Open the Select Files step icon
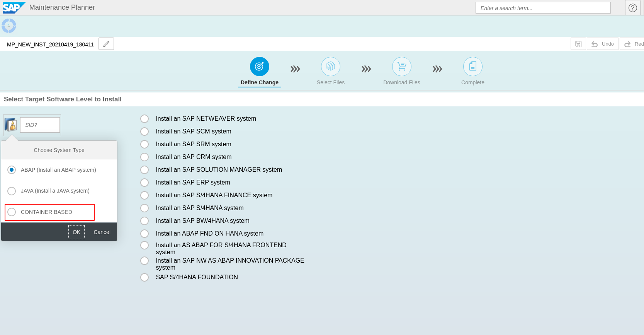The width and height of the screenshot is (644, 335). 331,67
